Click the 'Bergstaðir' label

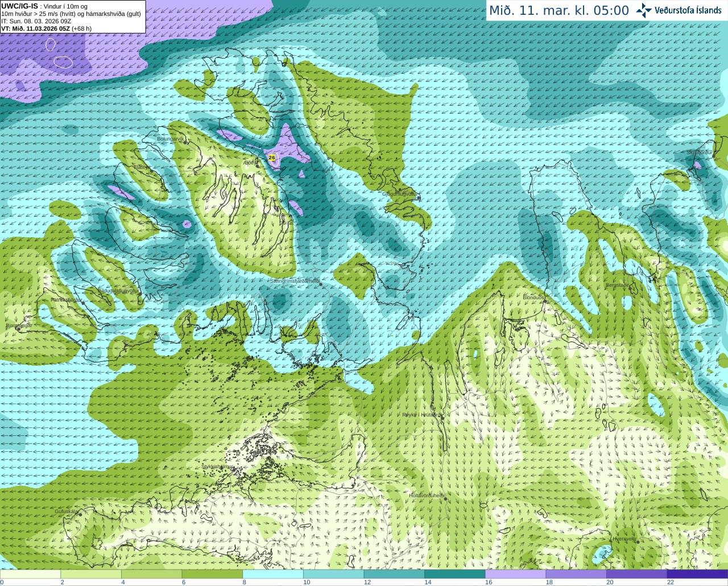618,286
